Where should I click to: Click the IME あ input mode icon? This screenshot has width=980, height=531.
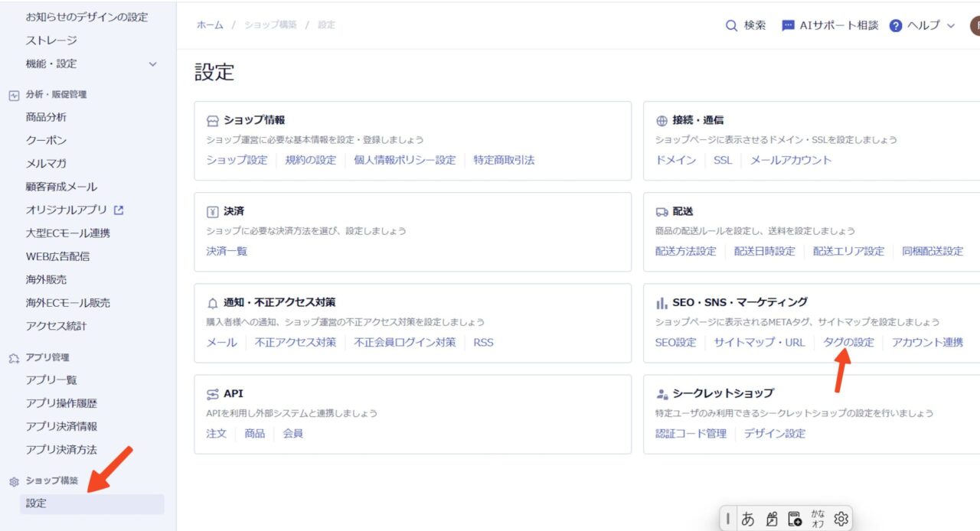(748, 519)
